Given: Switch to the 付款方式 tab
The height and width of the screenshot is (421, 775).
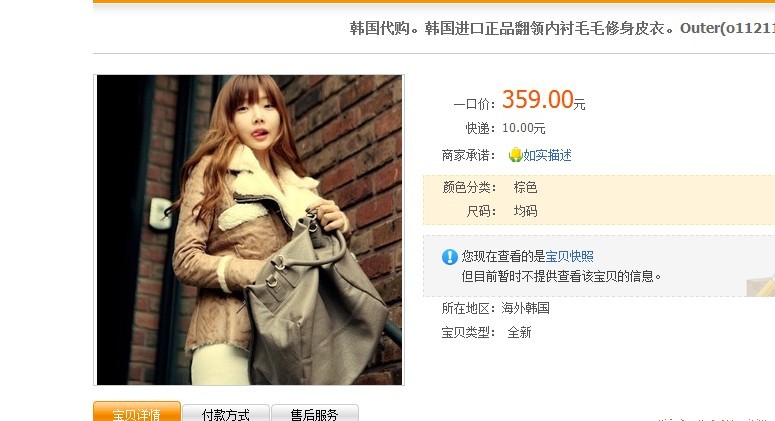Looking at the screenshot, I should click(226, 413).
